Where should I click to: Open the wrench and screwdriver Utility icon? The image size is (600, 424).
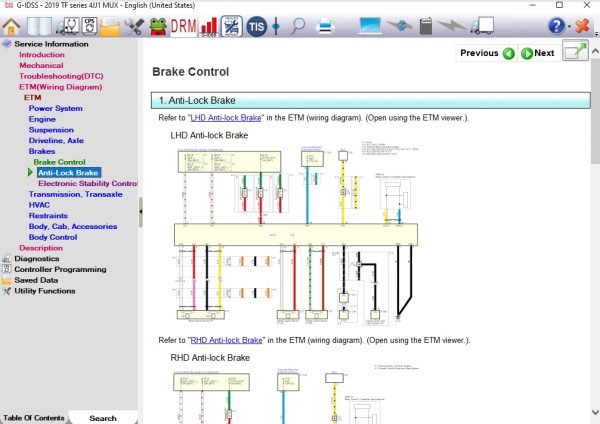pos(134,26)
